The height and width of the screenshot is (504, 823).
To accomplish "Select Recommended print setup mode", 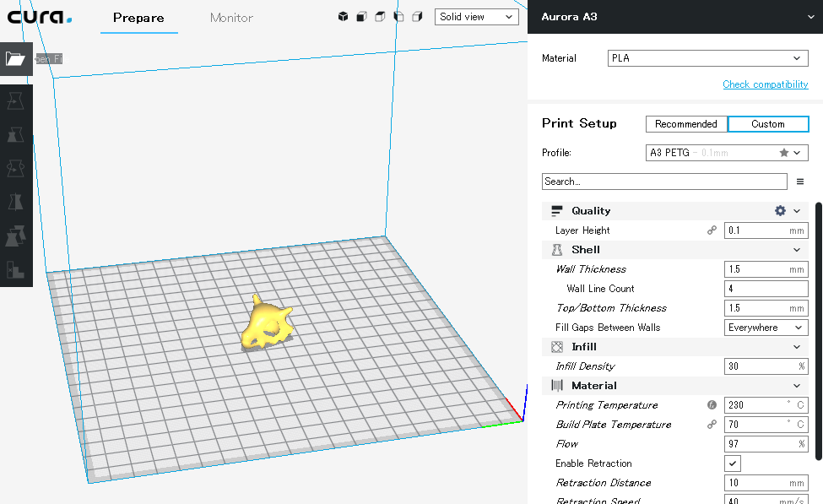I will pos(686,124).
